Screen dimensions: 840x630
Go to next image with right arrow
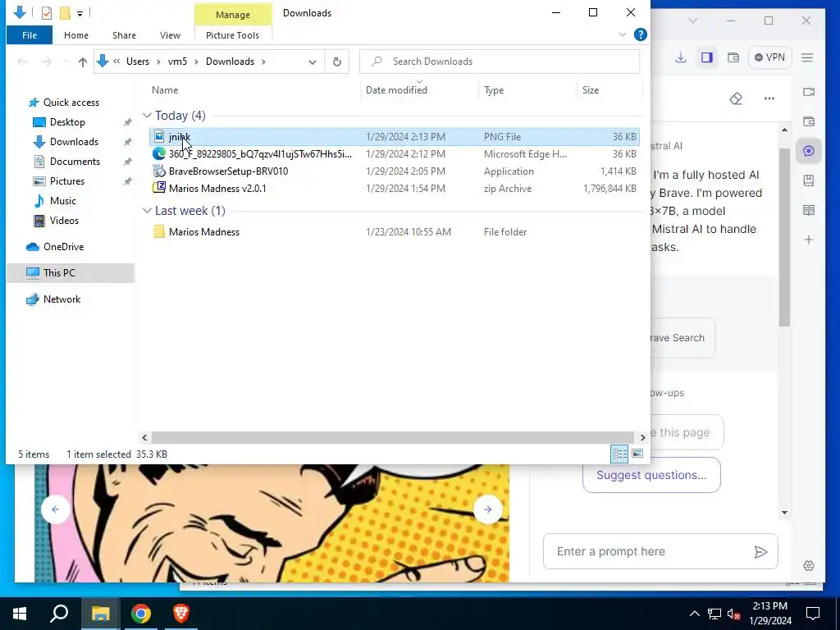pyautogui.click(x=487, y=509)
